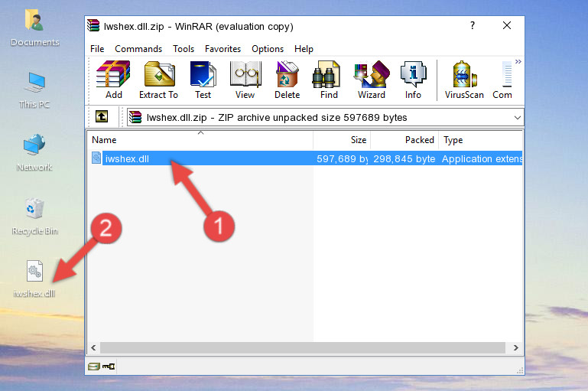
Task: Select the Documents desktop icon
Action: [35, 28]
